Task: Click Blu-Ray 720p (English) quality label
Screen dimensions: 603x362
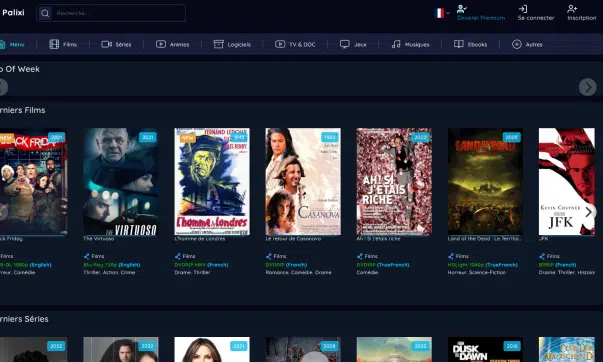Action: tap(112, 265)
